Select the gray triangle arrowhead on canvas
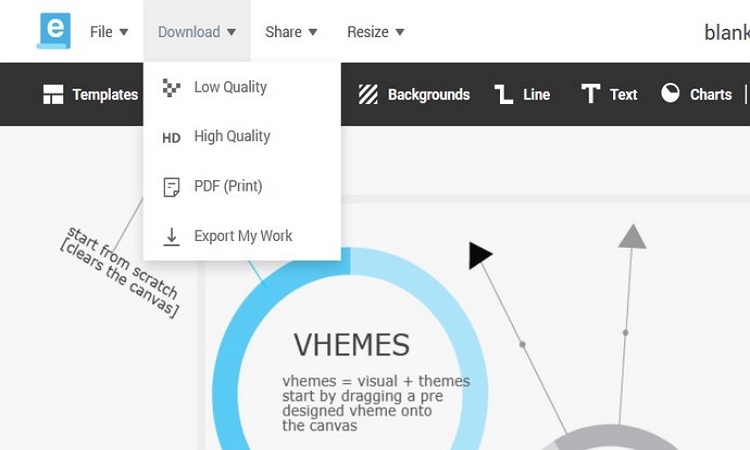This screenshot has height=450, width=750. click(632, 236)
